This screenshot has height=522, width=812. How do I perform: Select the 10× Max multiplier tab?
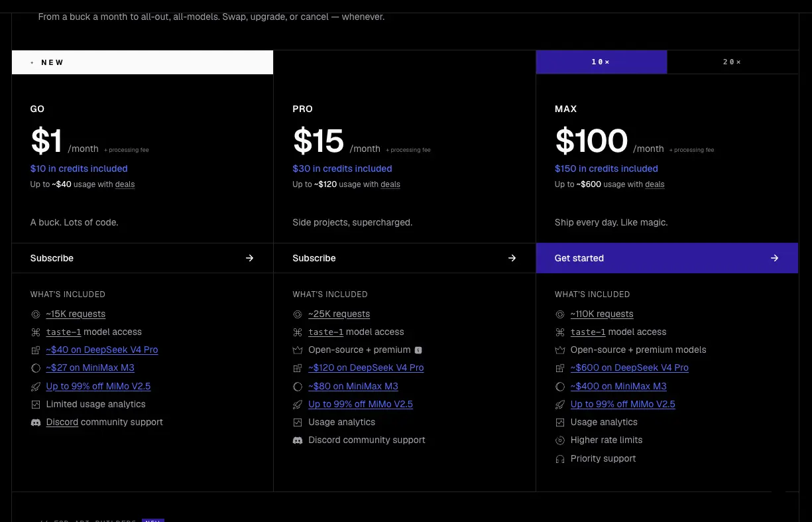point(601,62)
